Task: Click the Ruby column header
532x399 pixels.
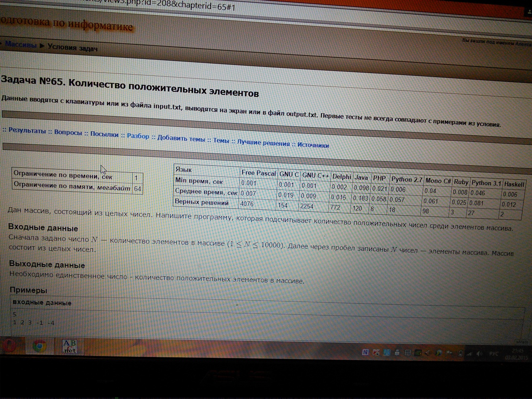Action: [461, 182]
